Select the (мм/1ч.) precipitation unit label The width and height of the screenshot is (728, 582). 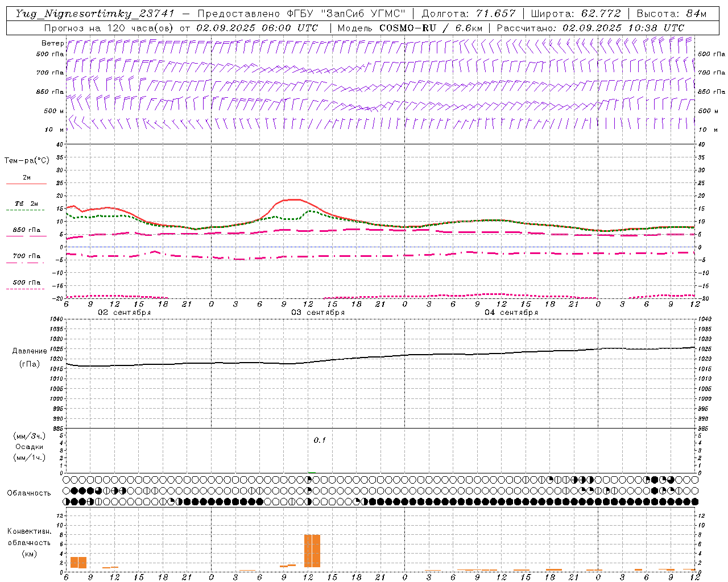(x=29, y=458)
